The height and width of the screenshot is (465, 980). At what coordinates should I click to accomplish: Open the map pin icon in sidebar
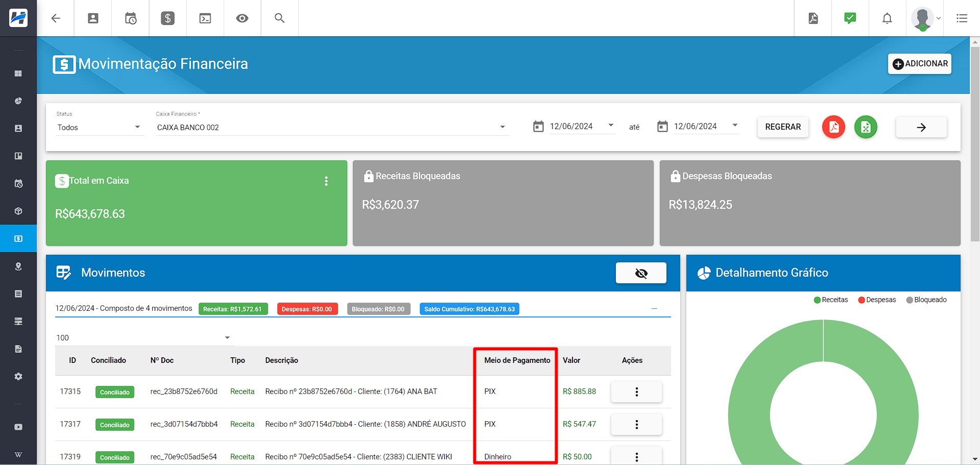(18, 266)
